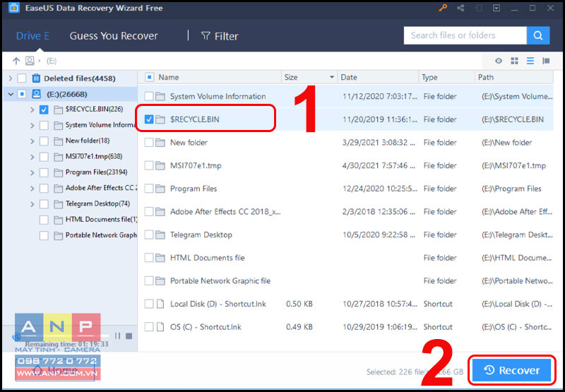Click the import session icon in title bar
The width and height of the screenshot is (565, 392).
coord(479,8)
